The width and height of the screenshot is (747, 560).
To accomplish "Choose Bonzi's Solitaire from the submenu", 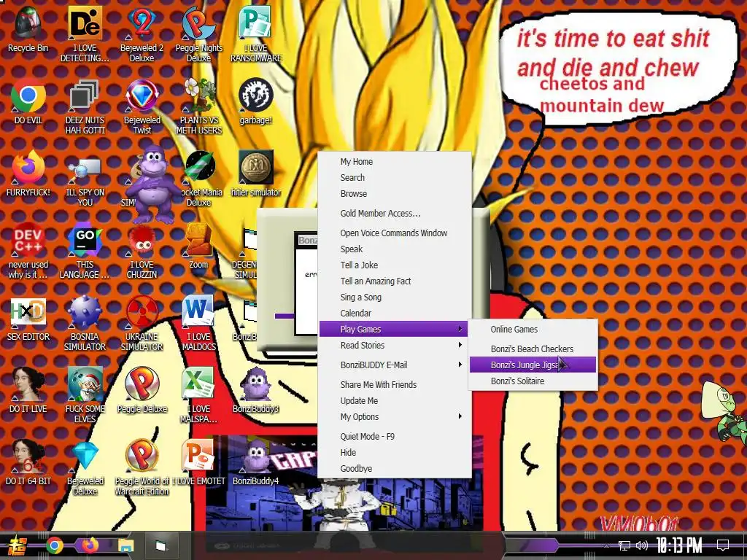I will point(533,381).
